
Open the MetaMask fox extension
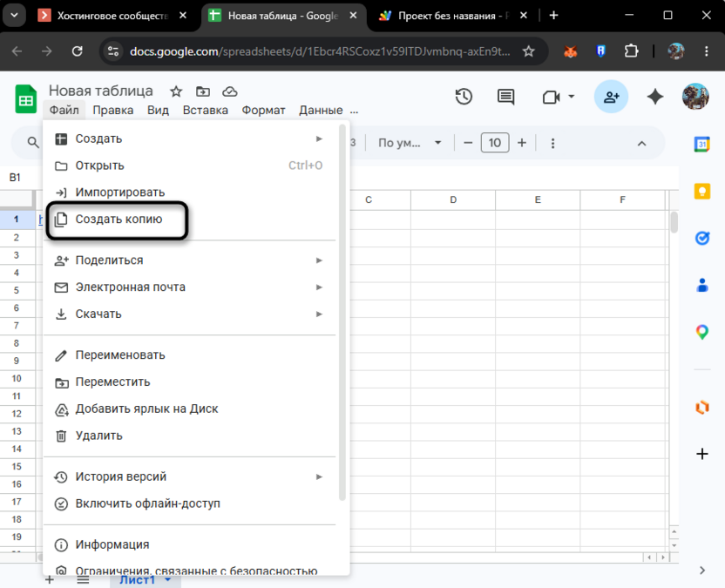(570, 51)
